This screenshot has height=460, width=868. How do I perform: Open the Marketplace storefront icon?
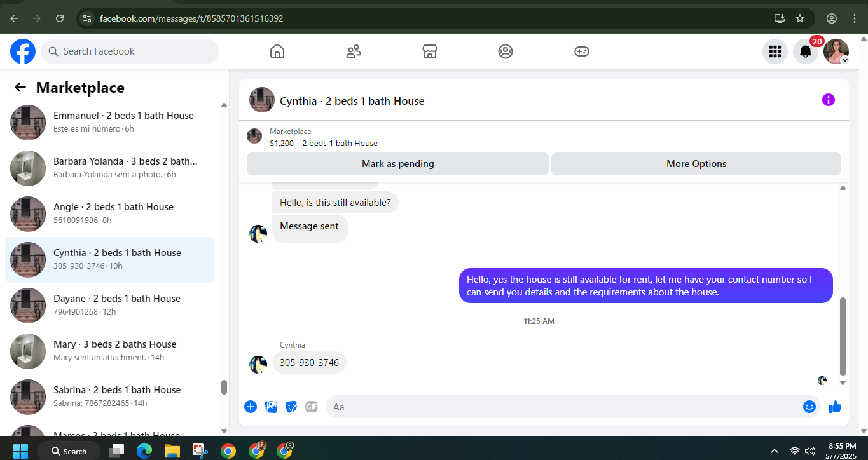pyautogui.click(x=430, y=51)
